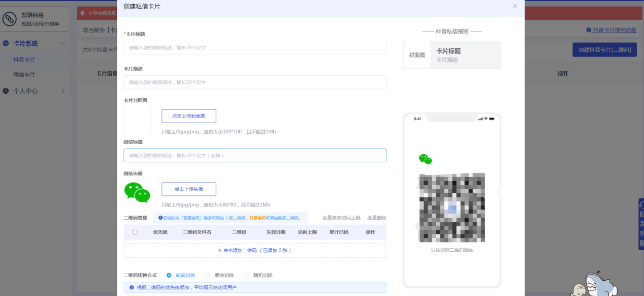
Task: Open the 抖音卡片 sidebar item
Action: pyautogui.click(x=24, y=60)
